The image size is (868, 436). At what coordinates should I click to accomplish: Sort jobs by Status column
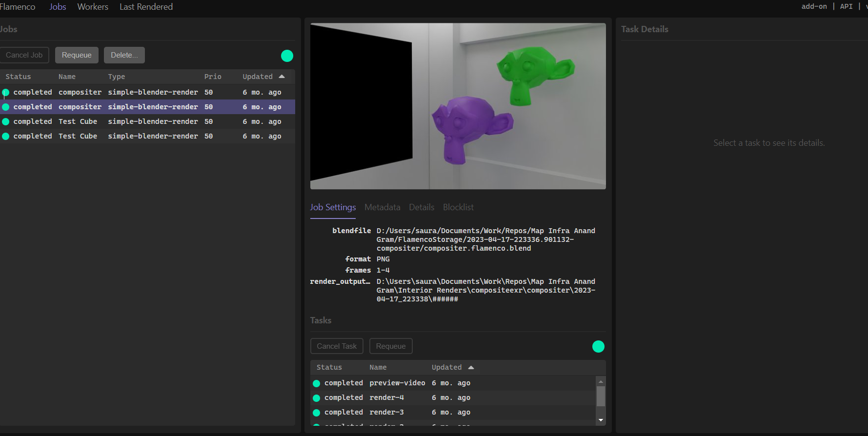(x=18, y=77)
